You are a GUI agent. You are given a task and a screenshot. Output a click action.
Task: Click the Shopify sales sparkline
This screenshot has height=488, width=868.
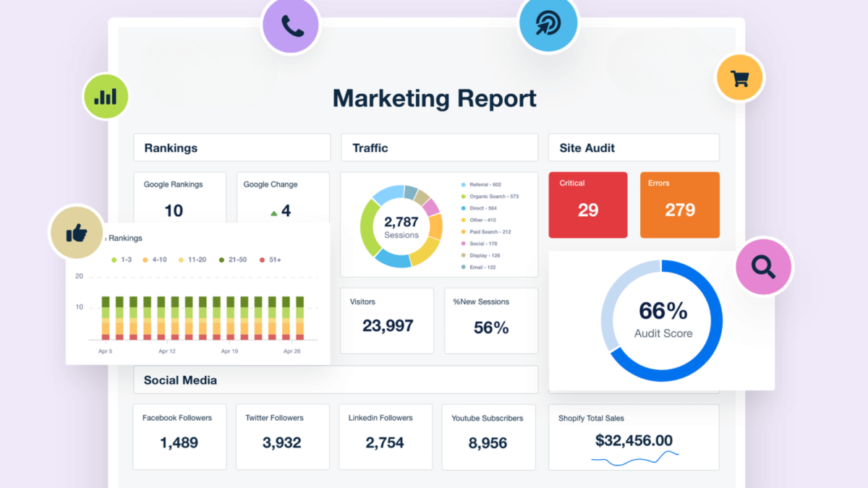point(635,458)
